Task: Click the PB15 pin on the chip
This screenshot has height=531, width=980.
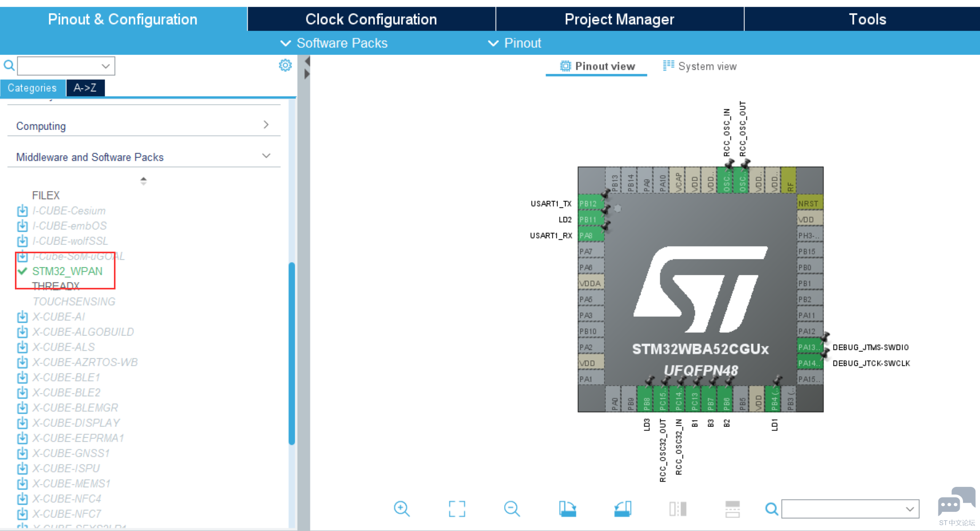Action: pyautogui.click(x=810, y=252)
